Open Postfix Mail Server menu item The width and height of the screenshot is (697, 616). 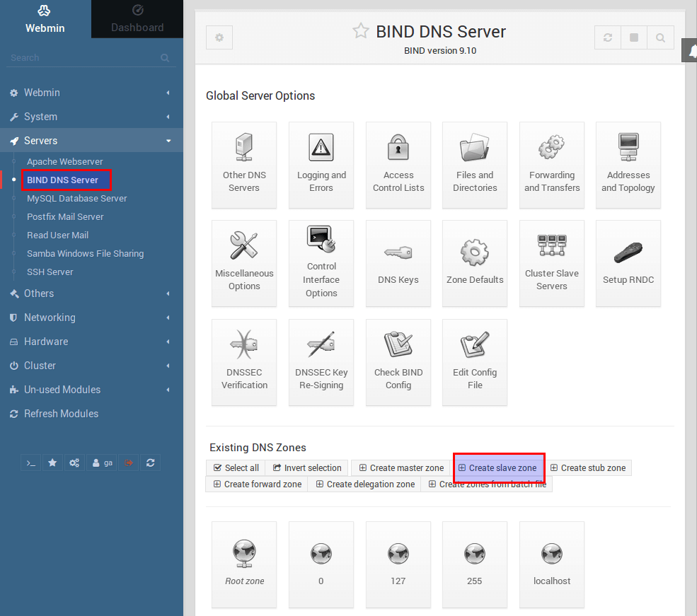point(65,216)
